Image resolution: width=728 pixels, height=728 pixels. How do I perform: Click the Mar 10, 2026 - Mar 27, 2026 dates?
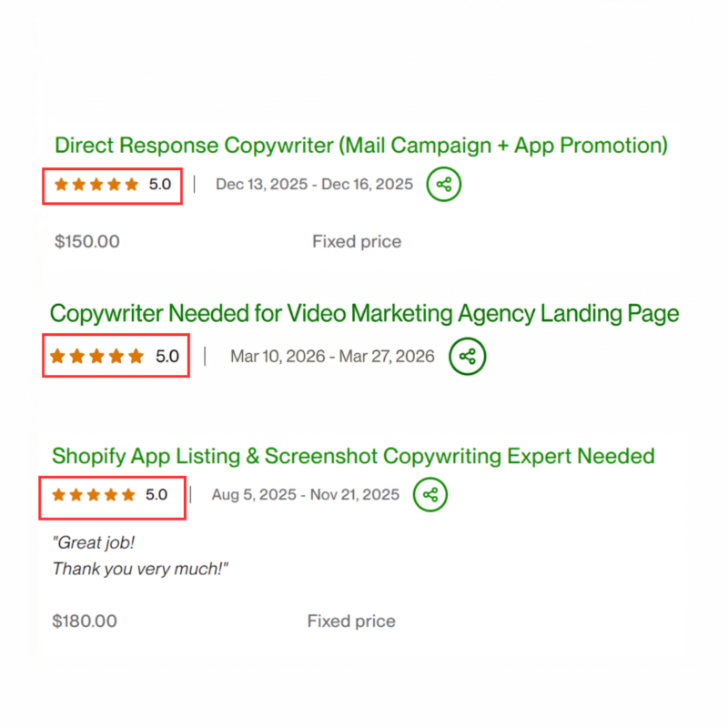point(332,356)
